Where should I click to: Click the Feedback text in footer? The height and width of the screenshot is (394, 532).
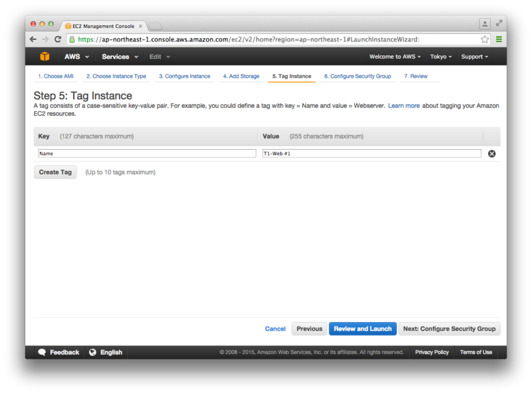pyautogui.click(x=65, y=352)
